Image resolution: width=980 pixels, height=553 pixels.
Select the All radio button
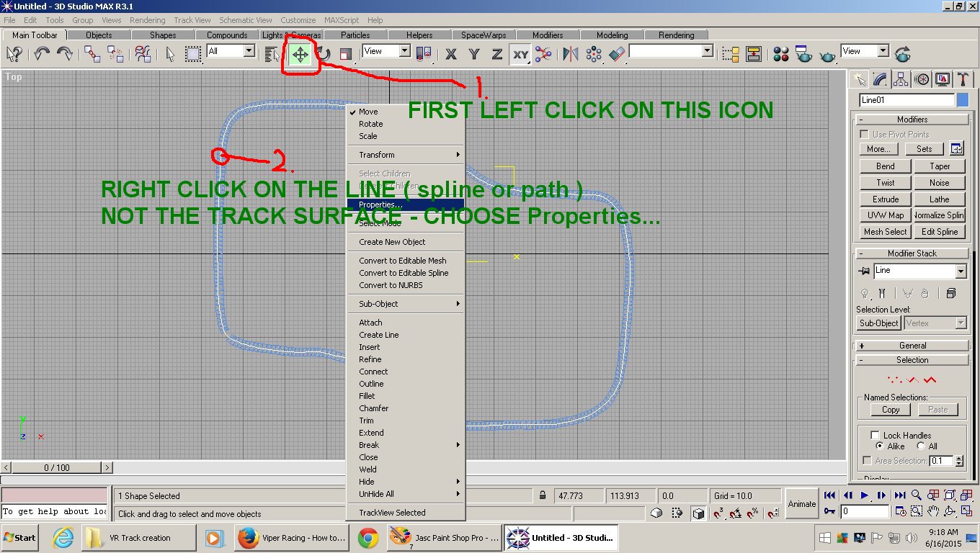pyautogui.click(x=921, y=446)
